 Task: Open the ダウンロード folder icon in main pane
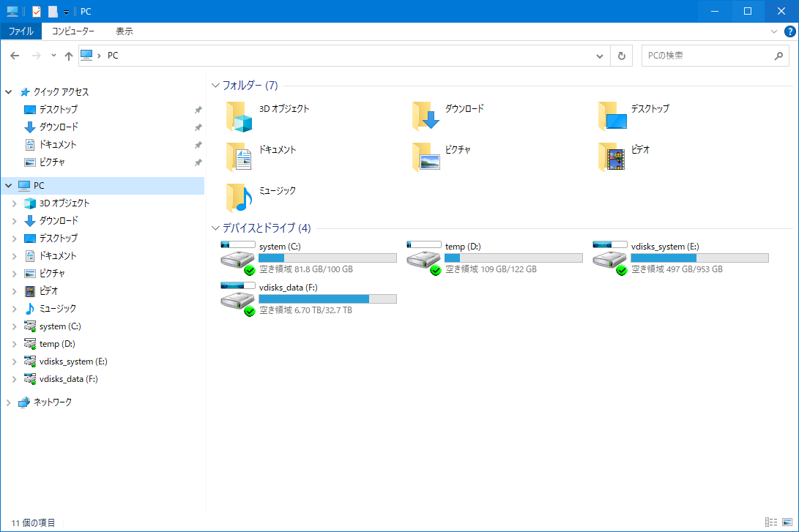point(425,116)
